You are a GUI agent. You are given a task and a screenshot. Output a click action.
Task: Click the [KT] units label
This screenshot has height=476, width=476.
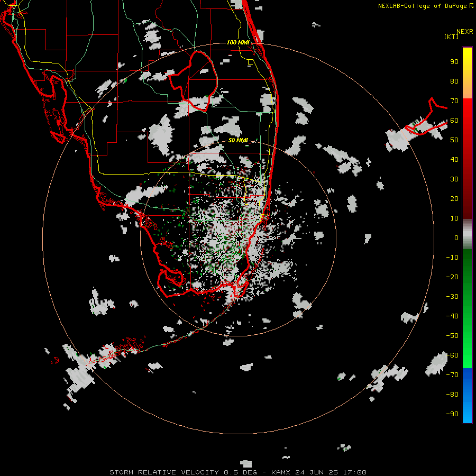pyautogui.click(x=451, y=36)
